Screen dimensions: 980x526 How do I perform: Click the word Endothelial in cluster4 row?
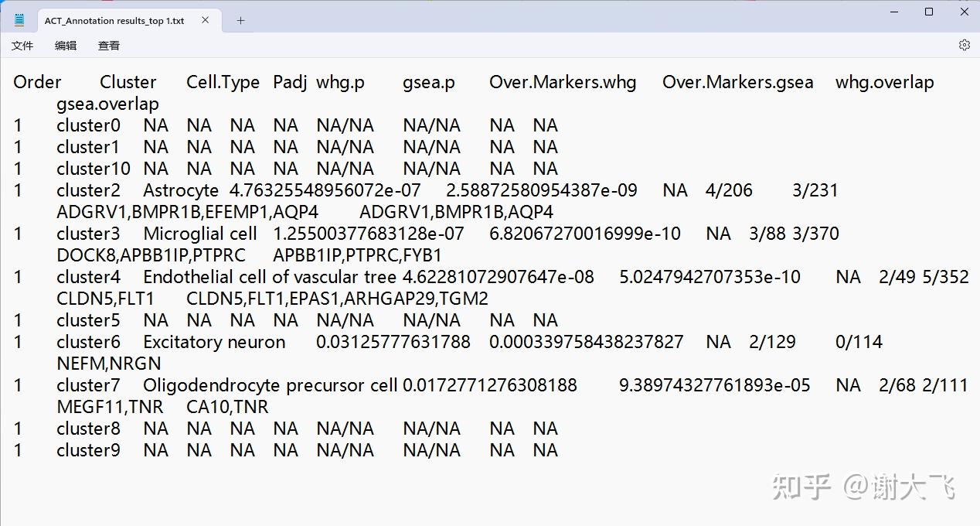182,277
